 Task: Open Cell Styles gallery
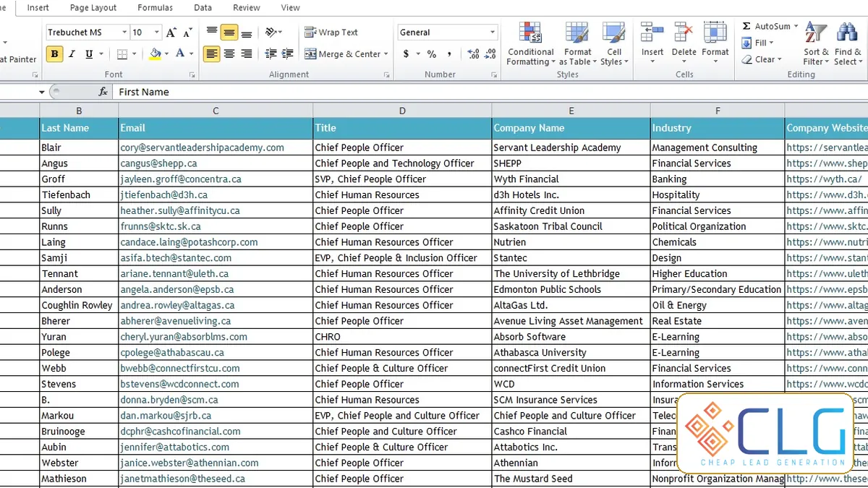coord(614,43)
